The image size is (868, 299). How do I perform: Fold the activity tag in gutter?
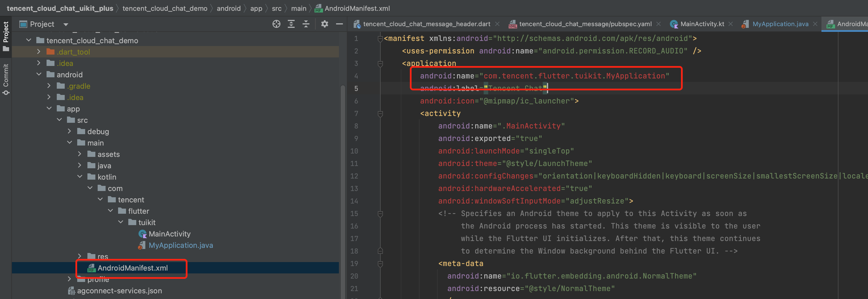click(380, 114)
